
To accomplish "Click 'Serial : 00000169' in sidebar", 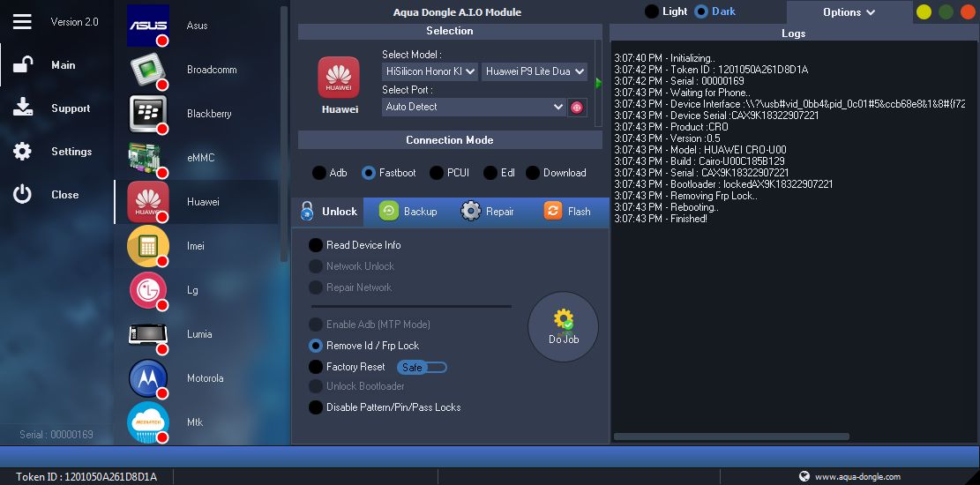I will (x=56, y=435).
